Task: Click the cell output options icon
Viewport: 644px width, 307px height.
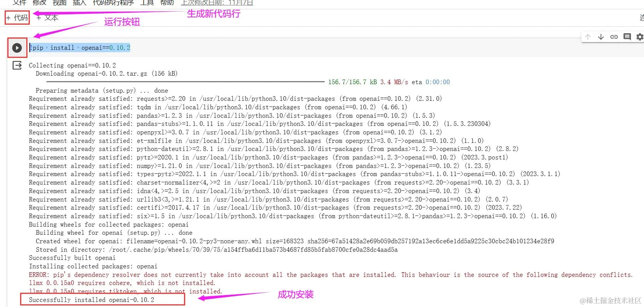Action: 17,65
